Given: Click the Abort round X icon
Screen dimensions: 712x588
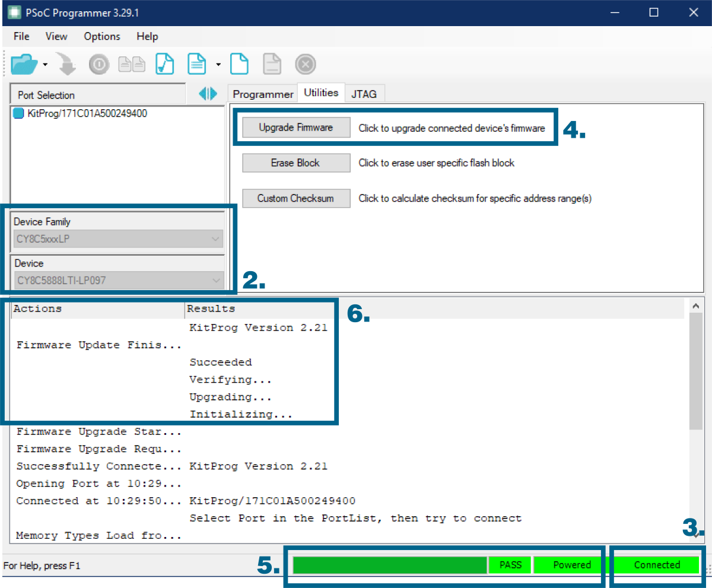Looking at the screenshot, I should coord(306,64).
